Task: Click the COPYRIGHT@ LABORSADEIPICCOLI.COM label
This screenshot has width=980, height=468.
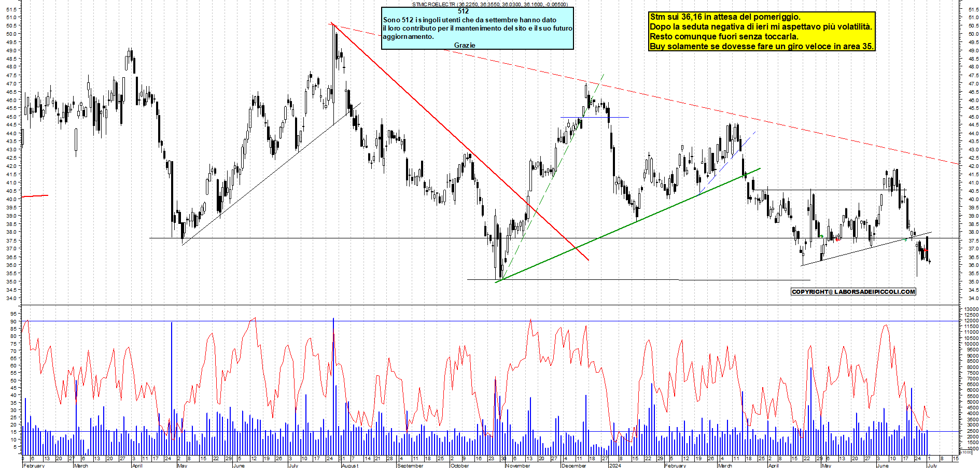Action: click(x=853, y=292)
